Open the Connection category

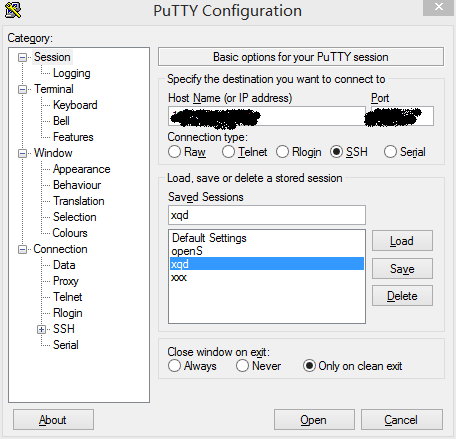point(60,249)
